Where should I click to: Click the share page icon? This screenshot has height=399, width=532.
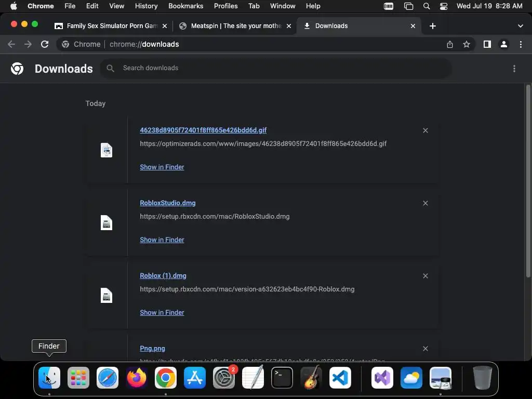click(x=450, y=44)
